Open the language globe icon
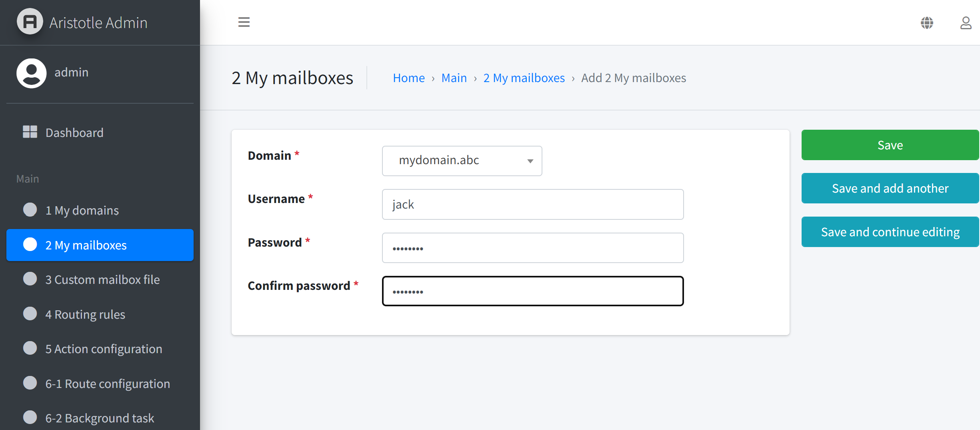 click(927, 22)
